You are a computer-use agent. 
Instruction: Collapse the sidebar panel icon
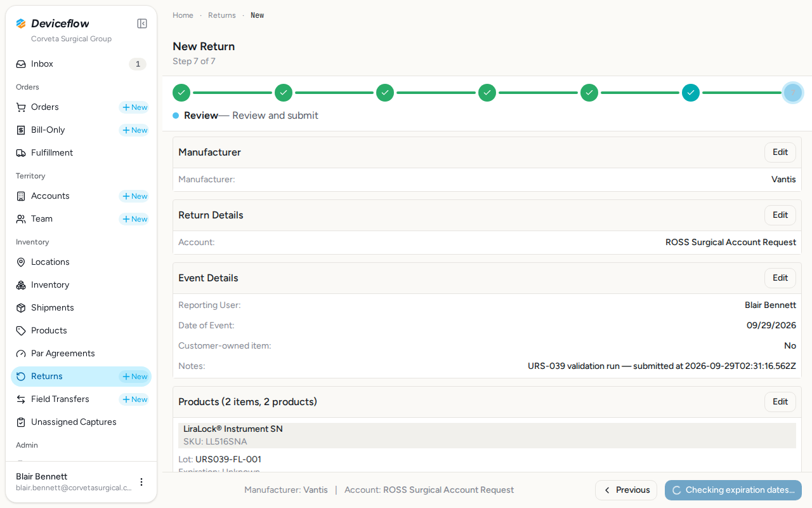[x=142, y=23]
